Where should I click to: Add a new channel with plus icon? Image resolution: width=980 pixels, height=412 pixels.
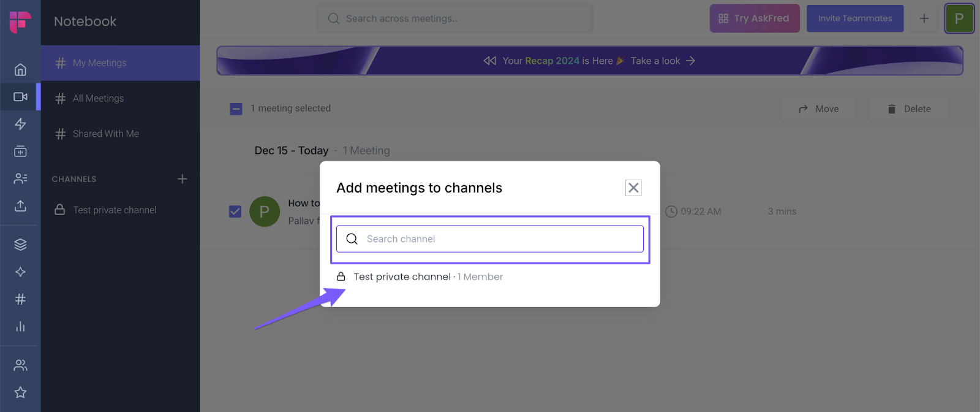[182, 179]
